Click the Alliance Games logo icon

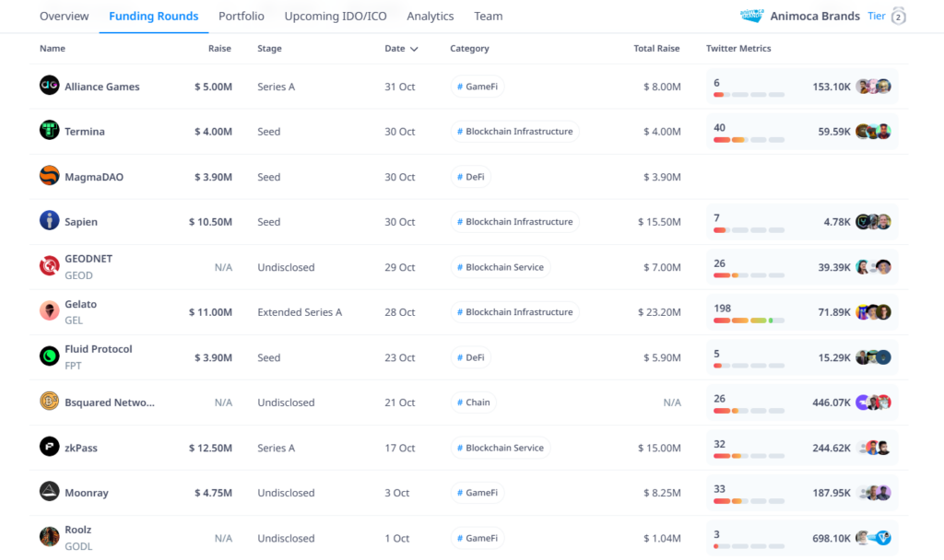point(50,86)
